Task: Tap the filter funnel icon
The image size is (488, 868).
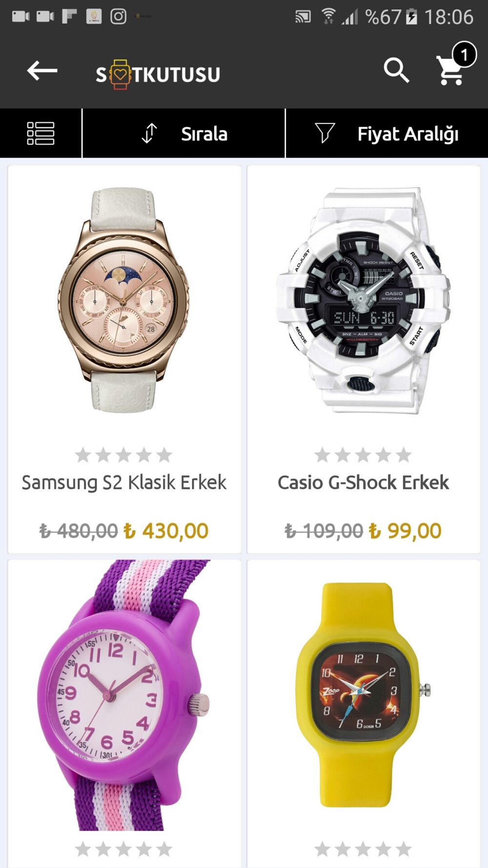Action: click(325, 133)
